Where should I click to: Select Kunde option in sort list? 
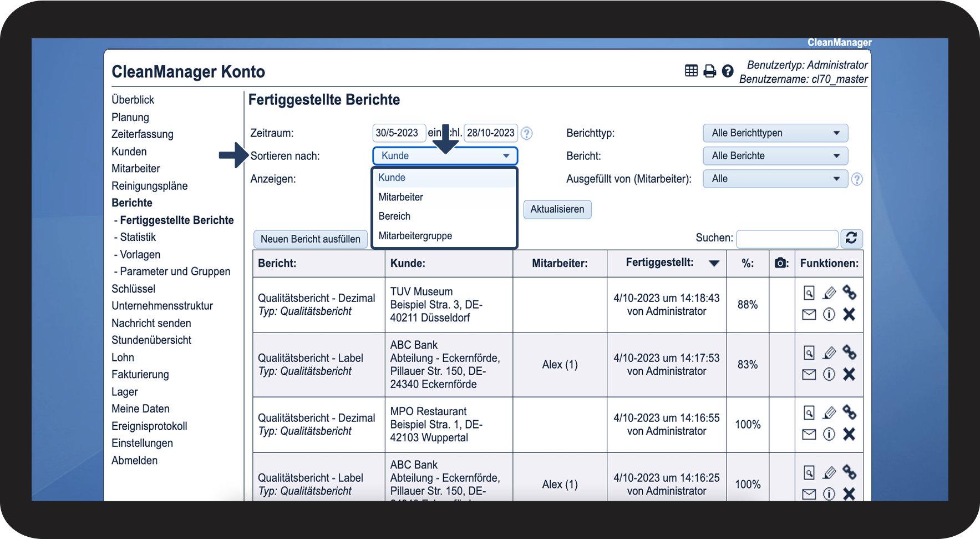tap(444, 178)
